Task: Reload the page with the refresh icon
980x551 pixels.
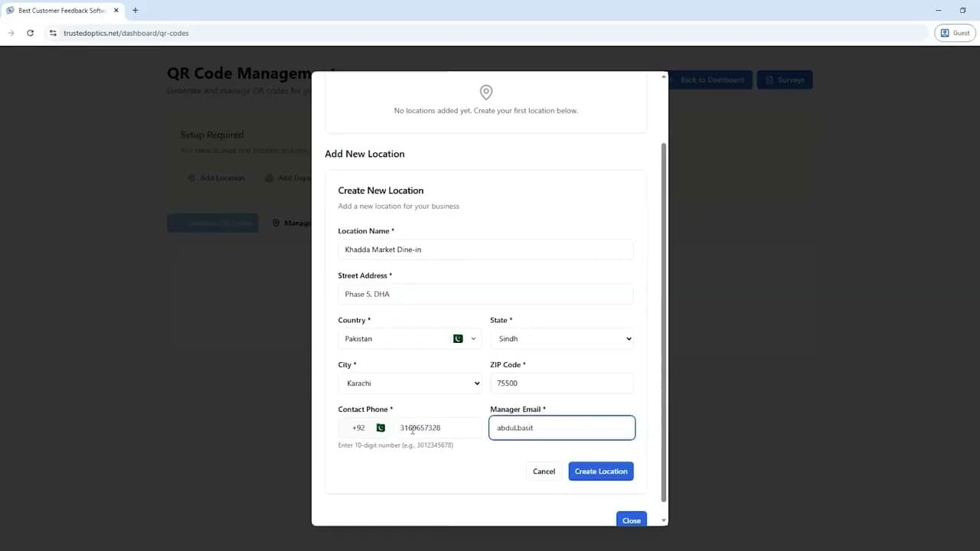Action: click(x=30, y=33)
